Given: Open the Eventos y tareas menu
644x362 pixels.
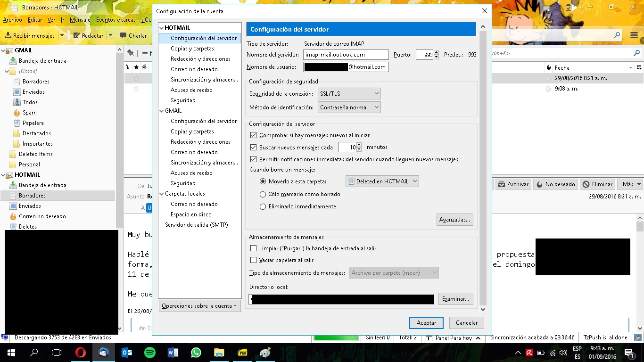Looking at the screenshot, I should tap(116, 20).
